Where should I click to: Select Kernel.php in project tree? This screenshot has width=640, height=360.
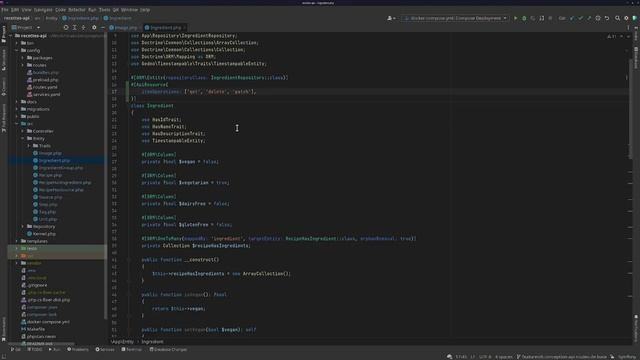[x=44, y=234]
